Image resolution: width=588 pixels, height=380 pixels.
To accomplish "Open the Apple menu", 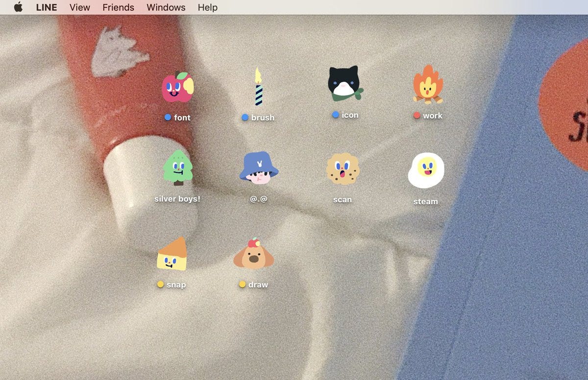I will coord(18,7).
